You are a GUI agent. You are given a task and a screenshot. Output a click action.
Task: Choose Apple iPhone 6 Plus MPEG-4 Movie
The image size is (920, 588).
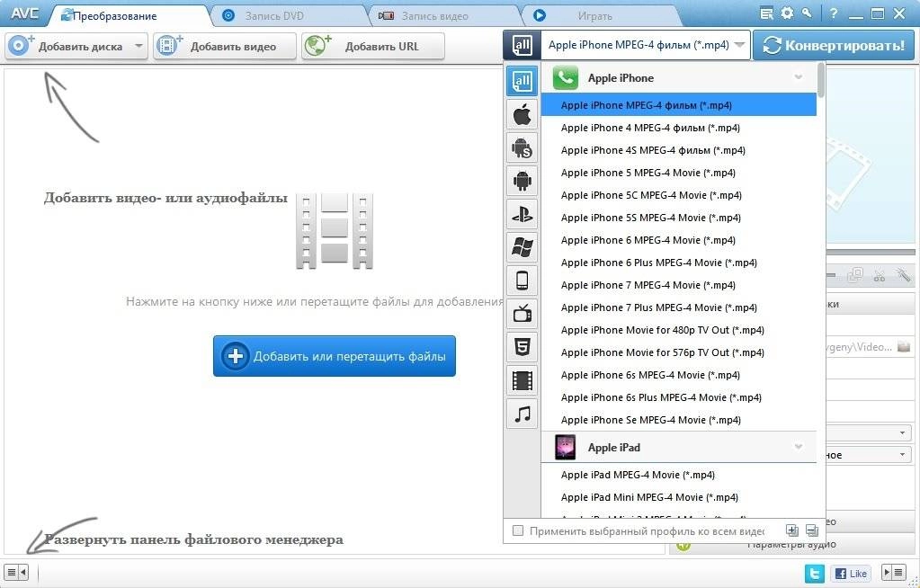pos(678,263)
